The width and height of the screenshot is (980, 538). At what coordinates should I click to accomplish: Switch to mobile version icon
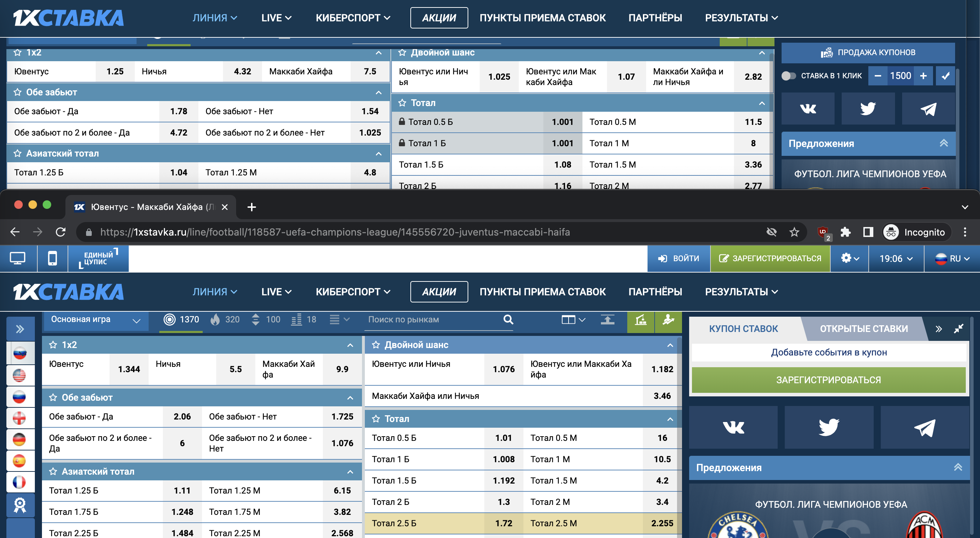[53, 259]
